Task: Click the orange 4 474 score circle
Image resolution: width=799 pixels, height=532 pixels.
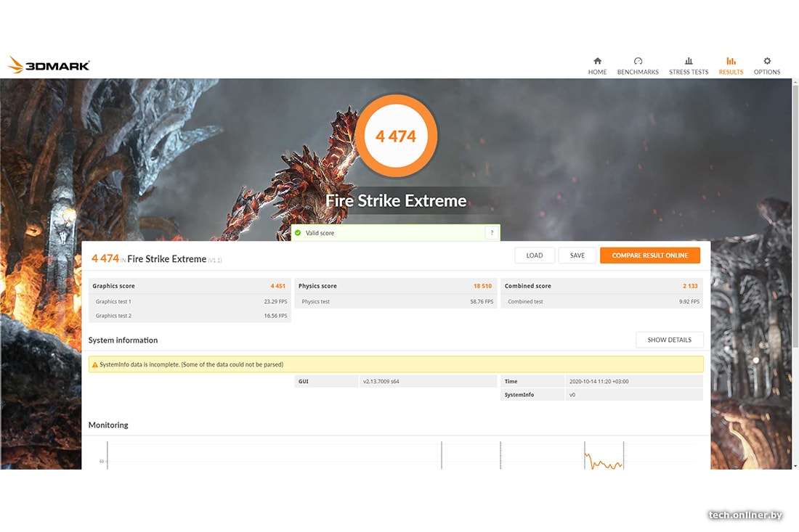Action: 397,136
